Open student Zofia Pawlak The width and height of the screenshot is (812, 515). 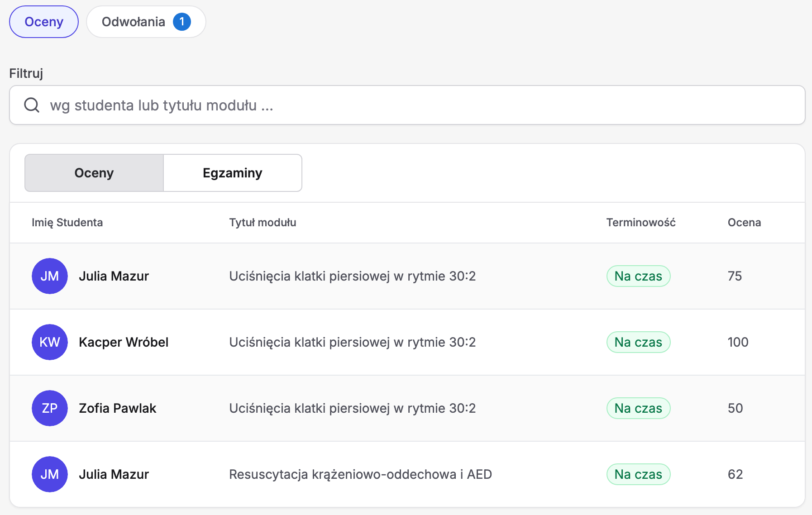click(117, 408)
